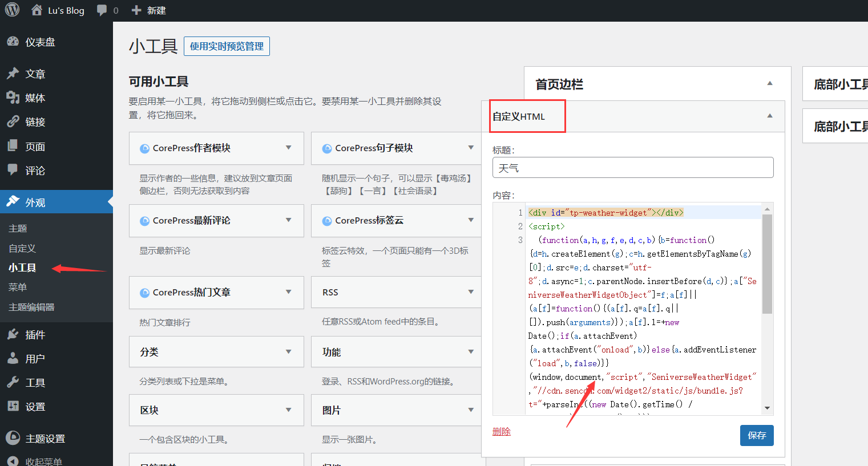This screenshot has height=466, width=868.
Task: Open the 外观 menu item
Action: click(x=56, y=202)
